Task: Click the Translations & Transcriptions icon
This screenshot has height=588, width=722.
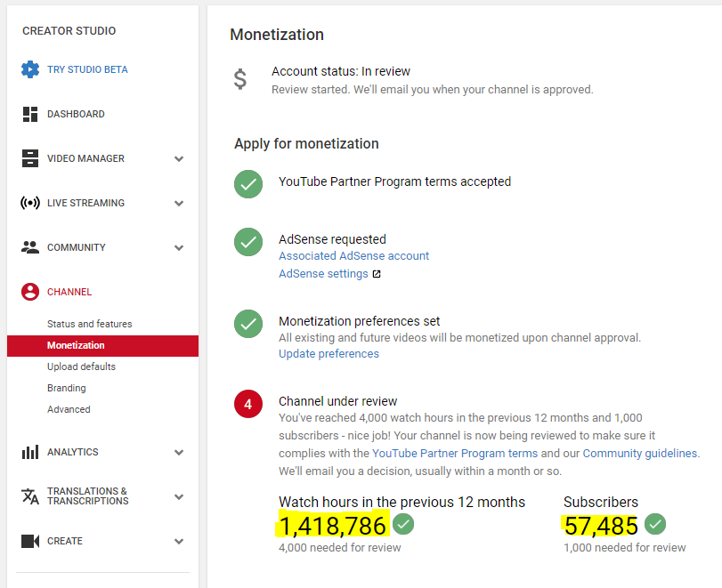Action: click(x=30, y=496)
